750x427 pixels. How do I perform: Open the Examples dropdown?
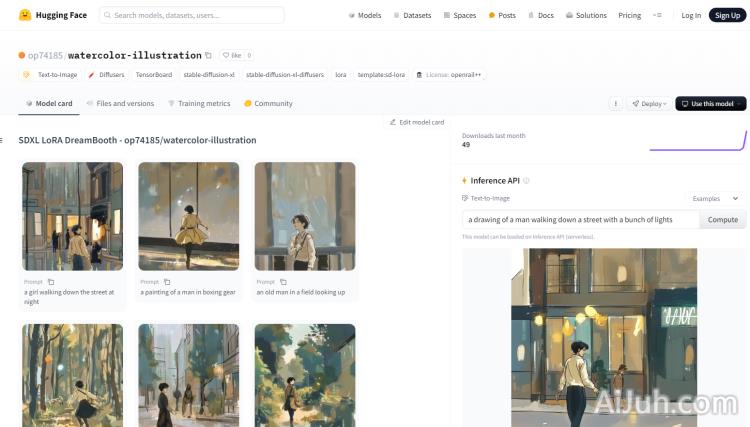coord(715,199)
